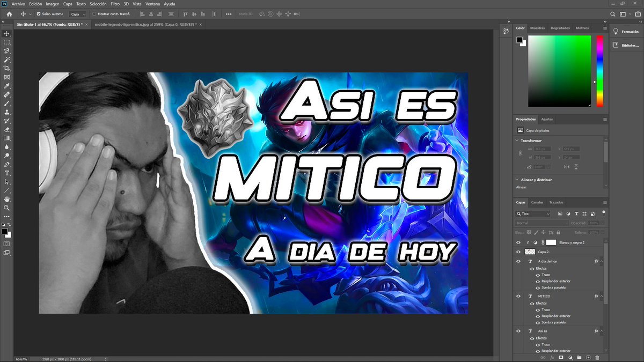This screenshot has width=644, height=362.
Task: Enable Mostrar contr. transf. checkbox
Action: tap(94, 14)
